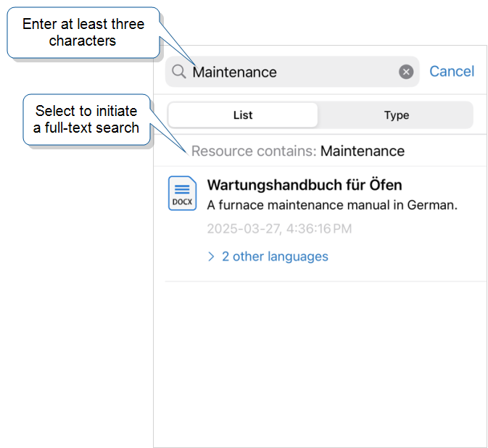Image resolution: width=488 pixels, height=448 pixels.
Task: Click the empty space inside the search bar
Action: click(x=336, y=72)
